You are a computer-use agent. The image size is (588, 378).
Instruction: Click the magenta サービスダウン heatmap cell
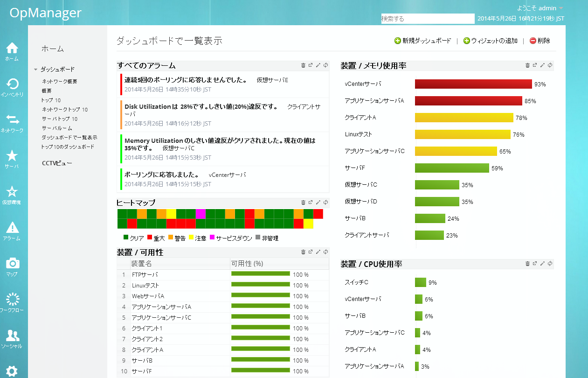click(201, 214)
